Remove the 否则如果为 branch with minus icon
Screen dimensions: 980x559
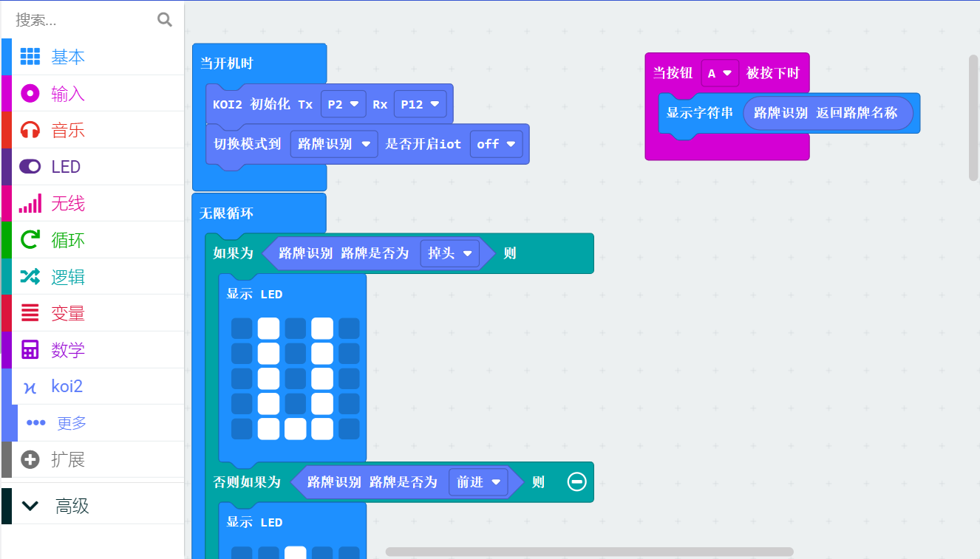tap(577, 481)
